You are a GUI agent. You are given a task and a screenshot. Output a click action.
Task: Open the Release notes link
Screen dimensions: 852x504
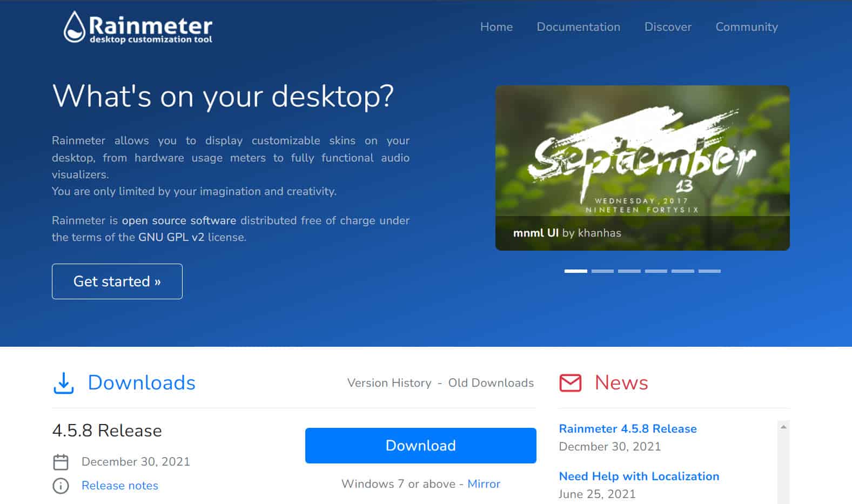pos(120,486)
